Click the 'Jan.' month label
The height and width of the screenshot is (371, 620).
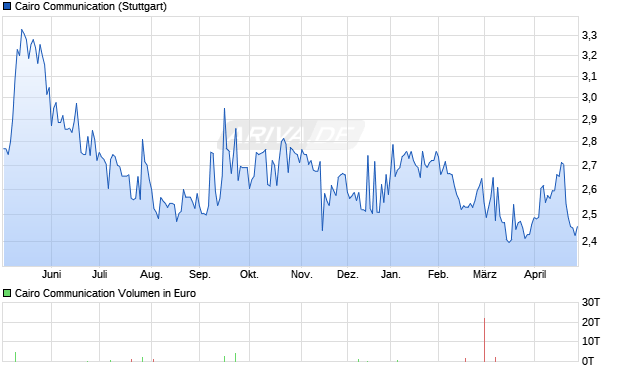pos(391,274)
